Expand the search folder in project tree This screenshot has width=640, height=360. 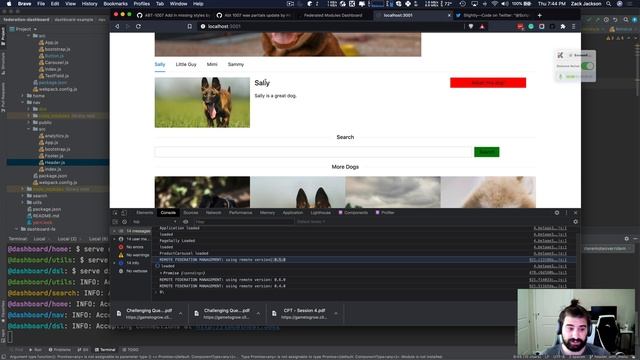pyautogui.click(x=23, y=196)
